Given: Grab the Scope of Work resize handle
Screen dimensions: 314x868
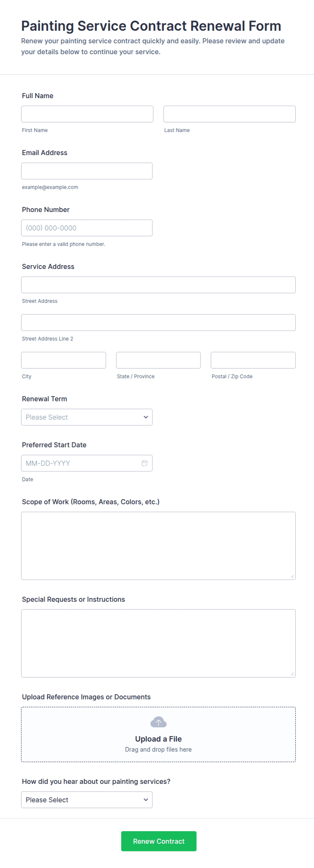Looking at the screenshot, I should pos(292,576).
